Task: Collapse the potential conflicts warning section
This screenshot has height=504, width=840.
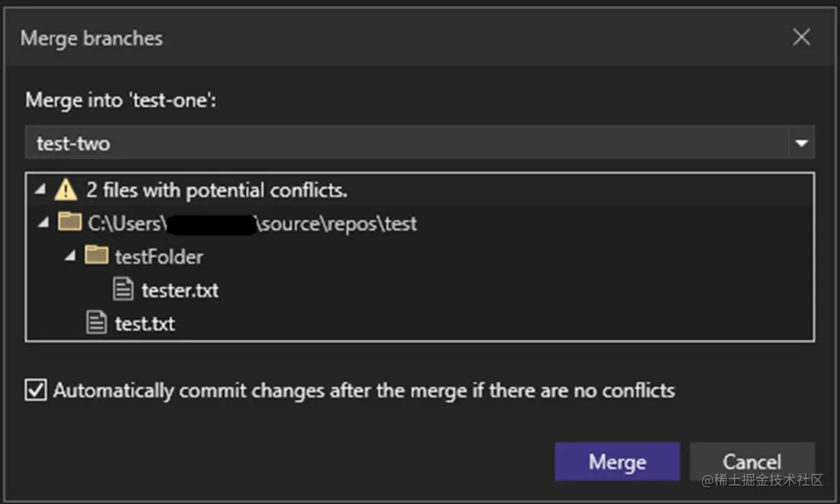Action: click(40, 189)
